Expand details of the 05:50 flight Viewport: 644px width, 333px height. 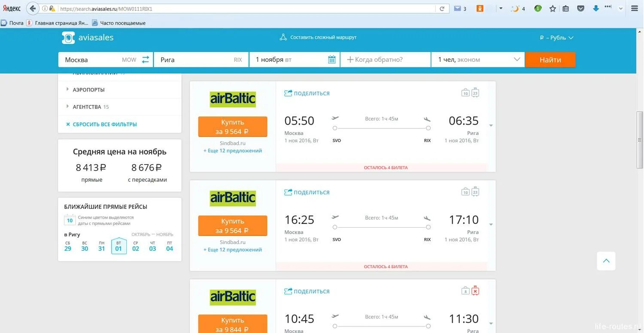[x=491, y=126]
